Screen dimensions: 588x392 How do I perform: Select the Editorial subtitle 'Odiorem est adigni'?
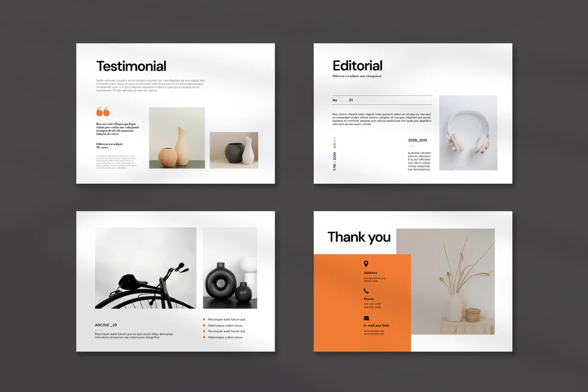[357, 76]
